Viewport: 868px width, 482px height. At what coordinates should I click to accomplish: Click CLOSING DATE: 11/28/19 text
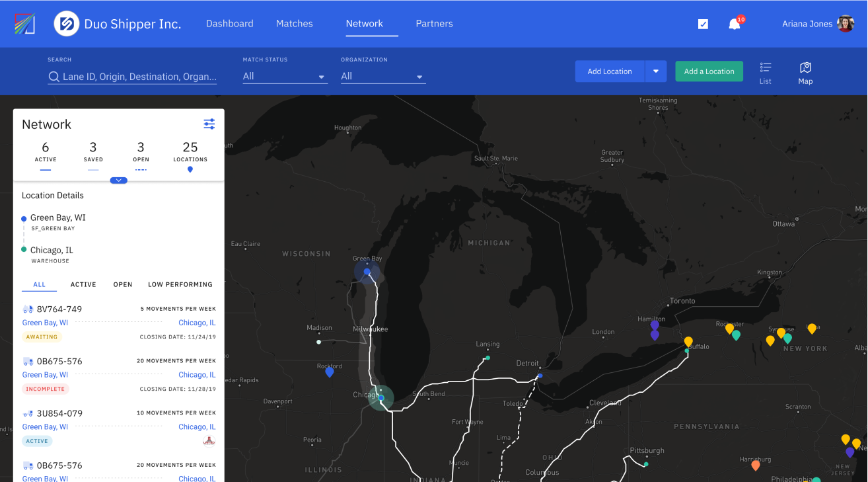point(178,389)
